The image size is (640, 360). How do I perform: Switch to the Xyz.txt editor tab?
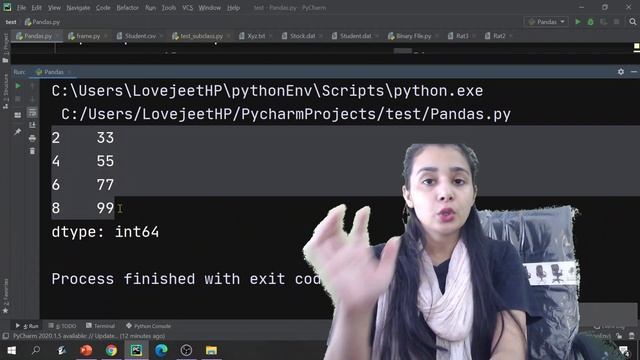coord(256,36)
